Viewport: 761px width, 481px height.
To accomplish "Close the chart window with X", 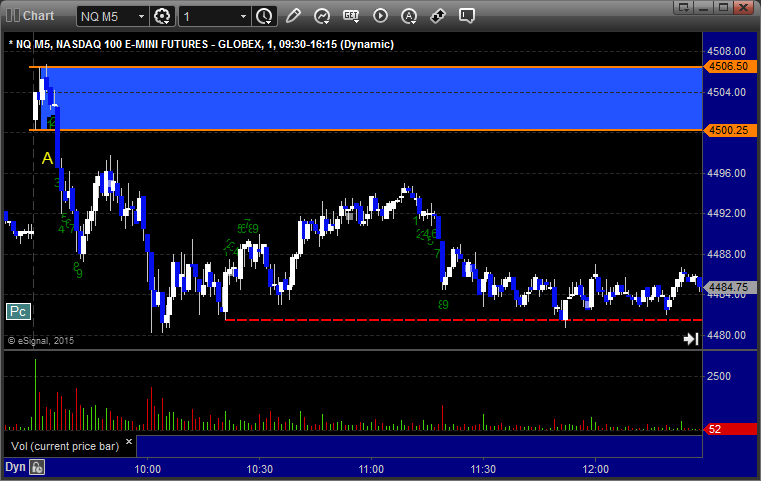I will pyautogui.click(x=743, y=7).
